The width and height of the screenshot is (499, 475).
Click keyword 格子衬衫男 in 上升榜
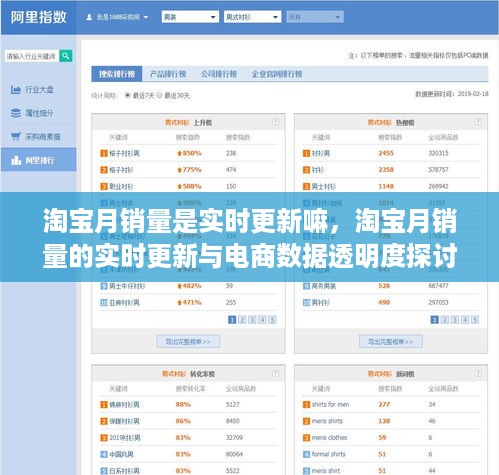tap(124, 153)
